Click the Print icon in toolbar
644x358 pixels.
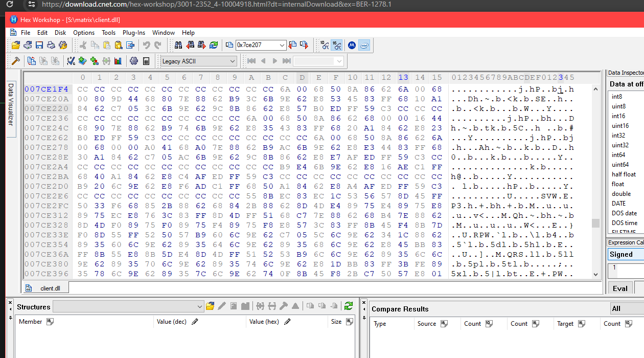click(51, 45)
